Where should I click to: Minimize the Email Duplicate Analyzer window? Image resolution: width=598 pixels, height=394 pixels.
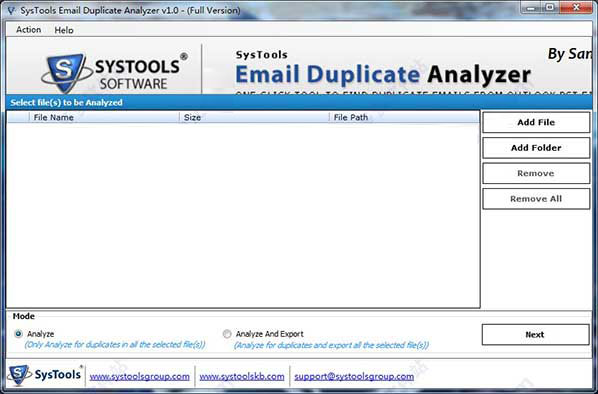pyautogui.click(x=530, y=7)
